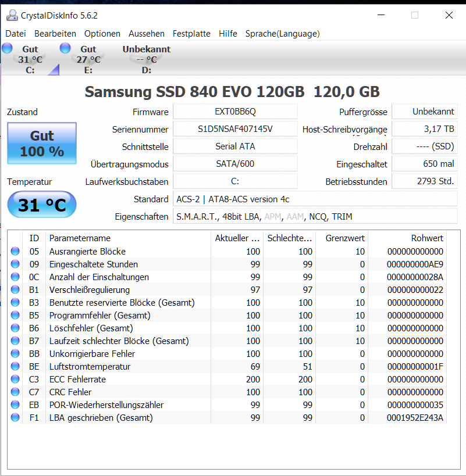Click the status icon for F1 LBA geschrieben
The width and height of the screenshot is (466, 476).
[15, 417]
